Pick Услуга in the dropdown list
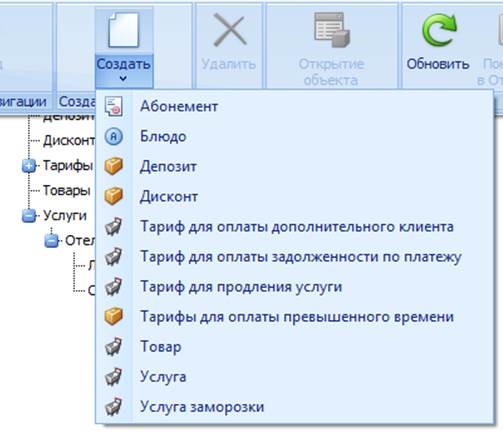This screenshot has width=503, height=435. [163, 377]
